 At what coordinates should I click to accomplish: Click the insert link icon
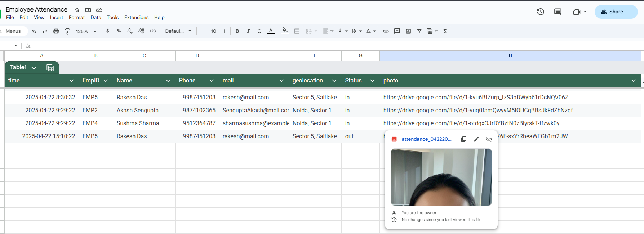(386, 31)
